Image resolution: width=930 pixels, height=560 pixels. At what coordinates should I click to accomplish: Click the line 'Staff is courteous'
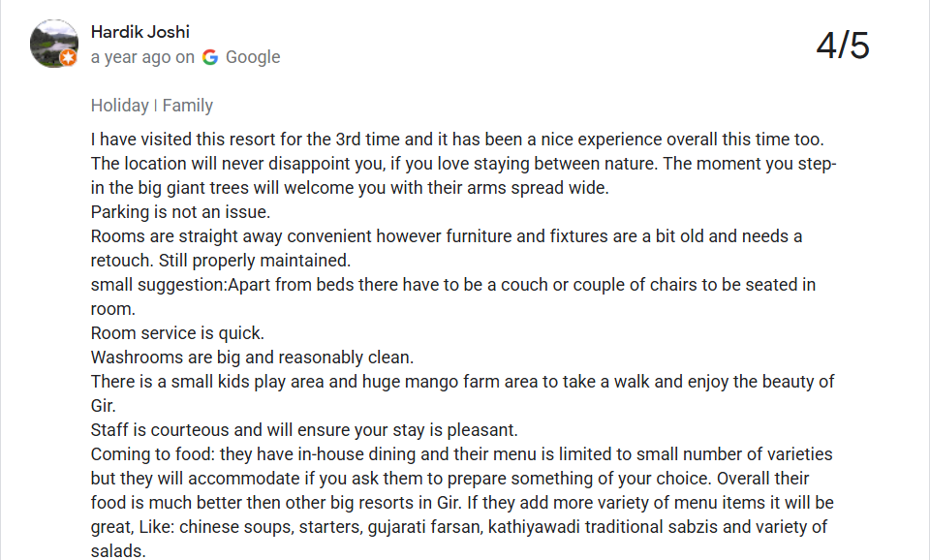[304, 430]
